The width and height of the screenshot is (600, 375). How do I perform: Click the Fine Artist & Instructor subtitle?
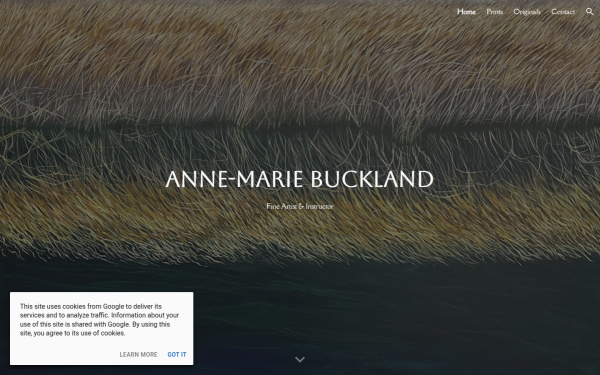tap(300, 206)
